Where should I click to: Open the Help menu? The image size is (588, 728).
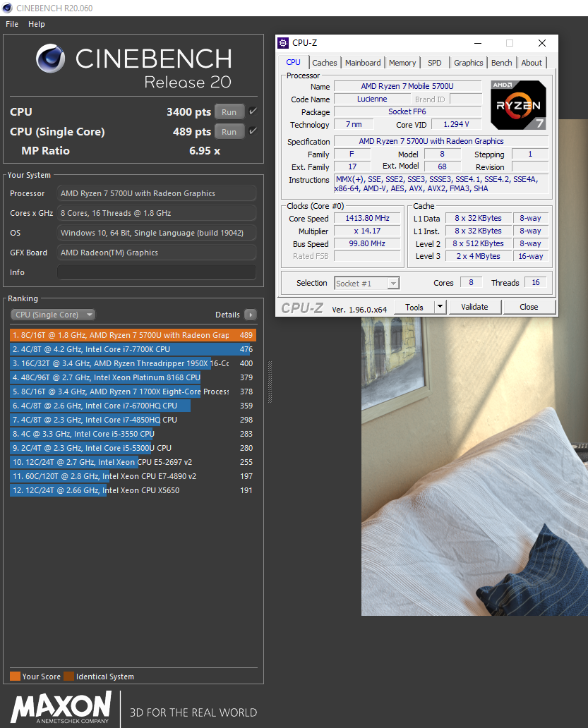pos(37,24)
